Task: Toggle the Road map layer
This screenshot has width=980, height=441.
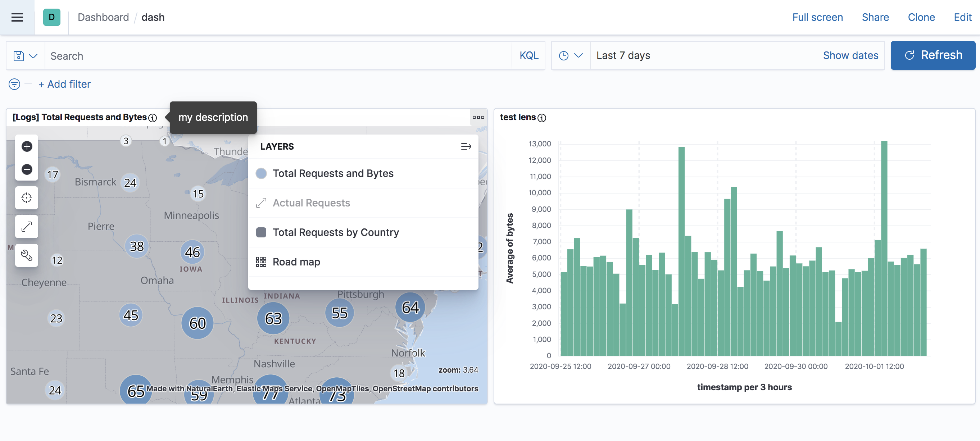Action: click(x=296, y=262)
